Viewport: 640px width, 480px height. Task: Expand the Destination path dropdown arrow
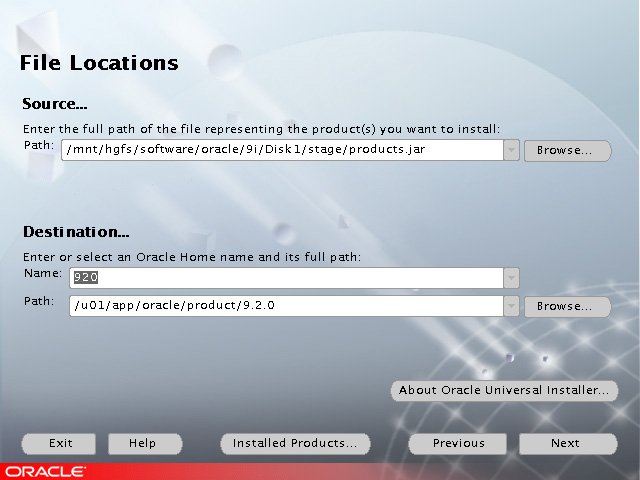coord(511,306)
